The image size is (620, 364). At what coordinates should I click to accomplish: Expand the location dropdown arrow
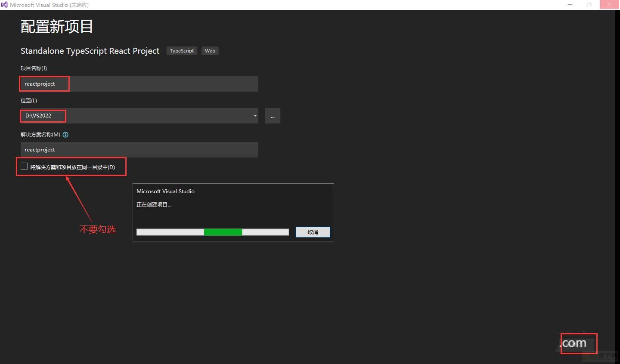pyautogui.click(x=255, y=116)
